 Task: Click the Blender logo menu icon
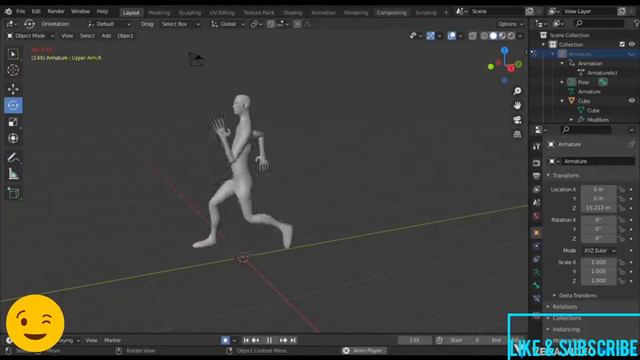(x=8, y=11)
